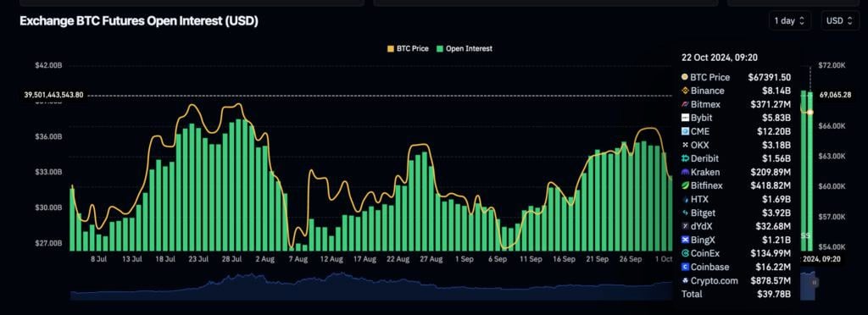This screenshot has height=315, width=868.
Task: Click the Bitmex exchange icon
Action: [685, 104]
